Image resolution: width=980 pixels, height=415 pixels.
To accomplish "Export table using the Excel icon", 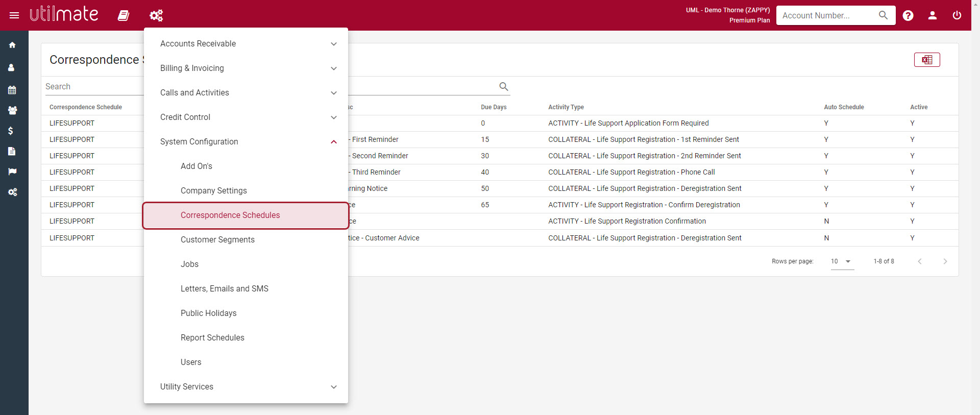I will coord(926,60).
